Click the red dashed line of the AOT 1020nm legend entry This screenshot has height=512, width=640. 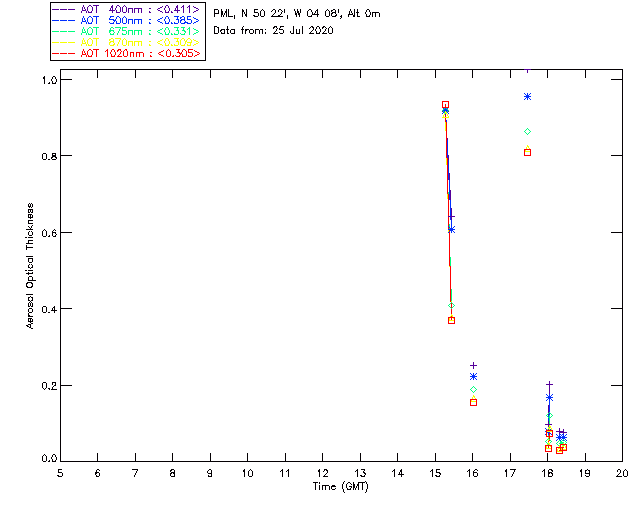pyautogui.click(x=64, y=53)
